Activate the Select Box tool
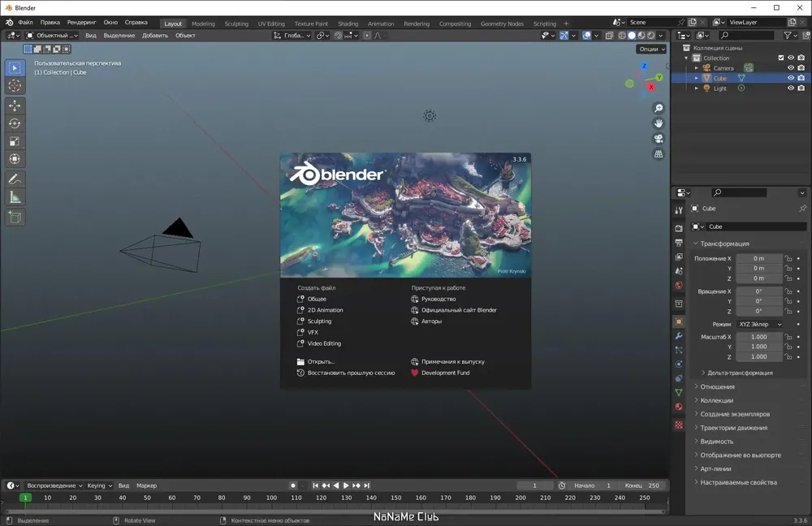The width and height of the screenshot is (812, 526). tap(15, 68)
